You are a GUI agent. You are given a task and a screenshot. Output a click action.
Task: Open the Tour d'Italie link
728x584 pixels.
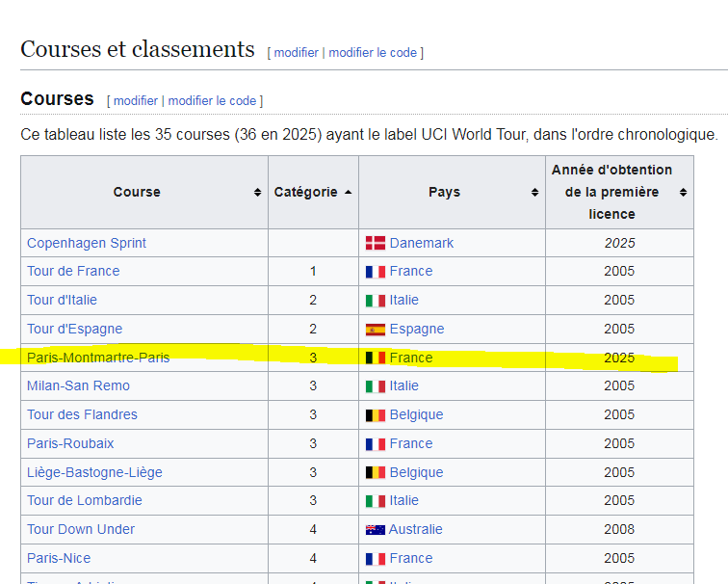[62, 300]
